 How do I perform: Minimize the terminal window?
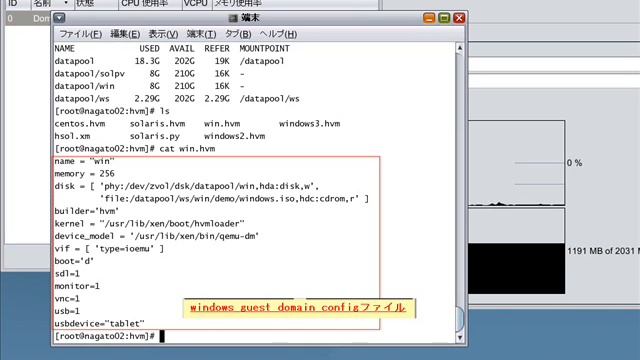coord(429,18)
